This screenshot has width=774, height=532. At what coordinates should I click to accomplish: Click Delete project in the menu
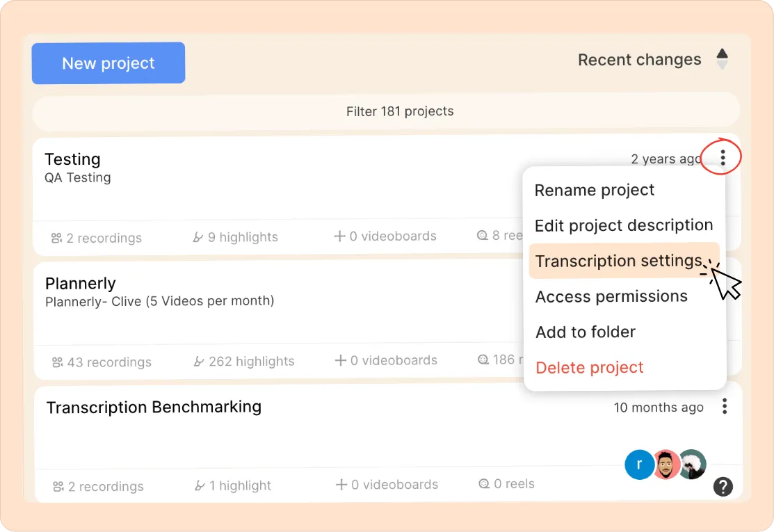[590, 368]
